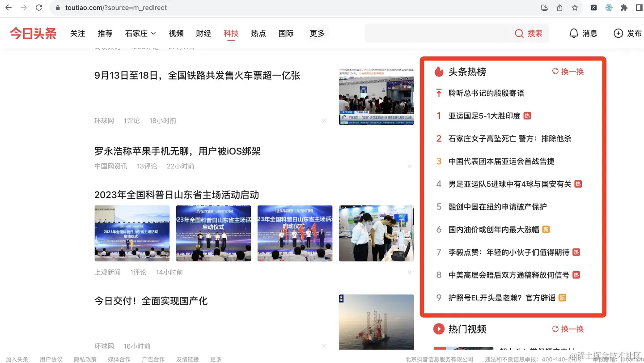Dismiss the 环球网 18小时前 train article

(324, 121)
